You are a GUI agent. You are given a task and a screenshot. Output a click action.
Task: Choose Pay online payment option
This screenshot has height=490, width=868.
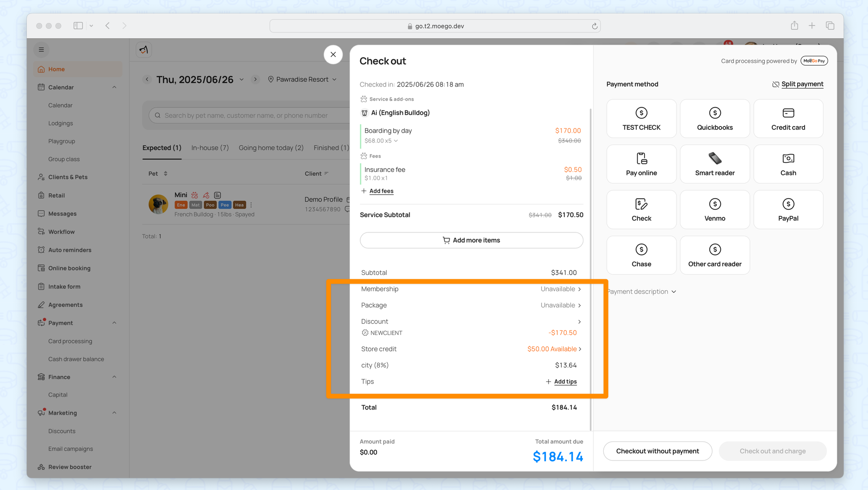tap(641, 164)
